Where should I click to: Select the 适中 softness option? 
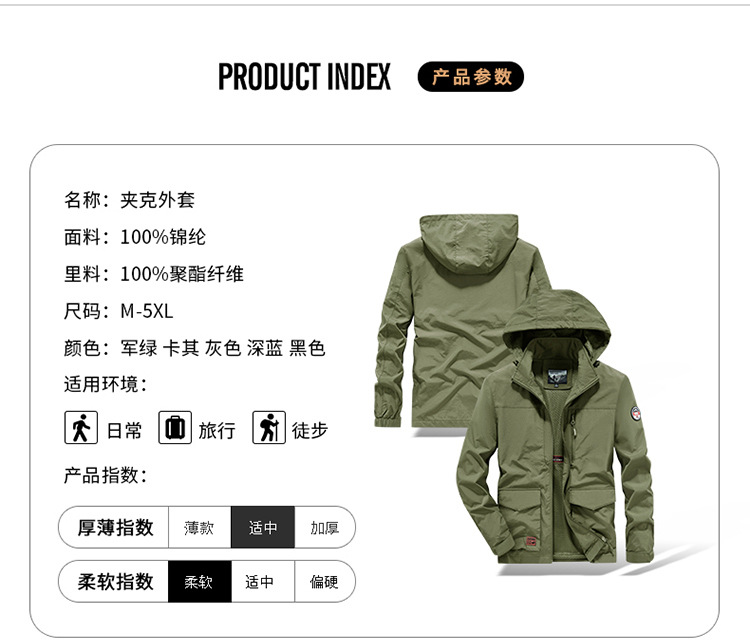263,581
